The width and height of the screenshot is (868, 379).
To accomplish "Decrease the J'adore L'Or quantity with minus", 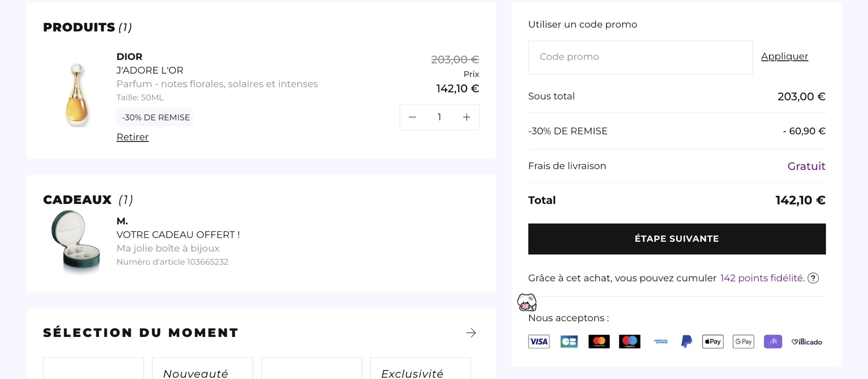I will 412,117.
